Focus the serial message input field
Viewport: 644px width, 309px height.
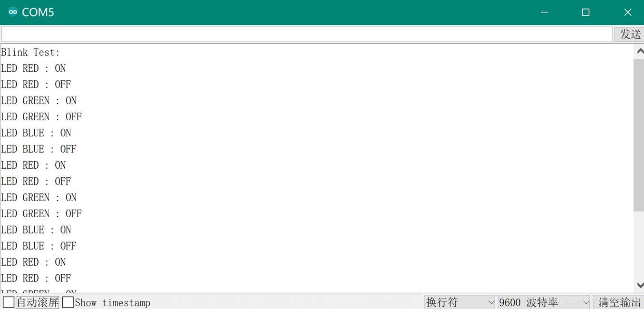307,34
